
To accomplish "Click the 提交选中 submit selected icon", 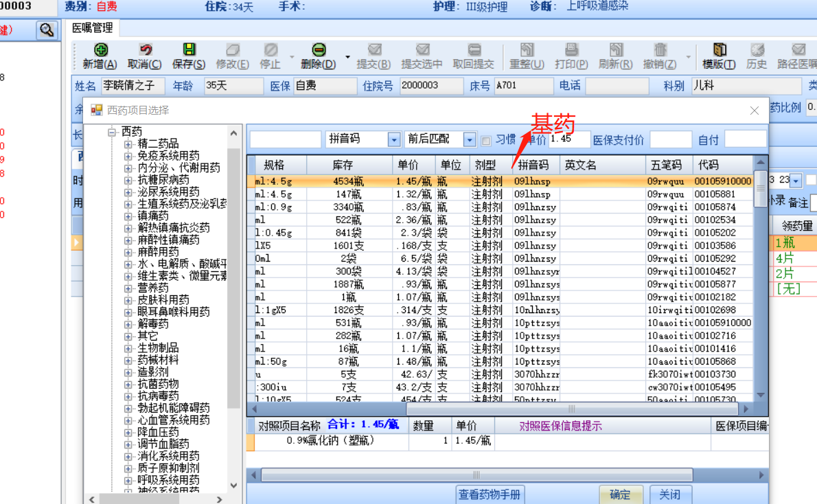I will (422, 50).
